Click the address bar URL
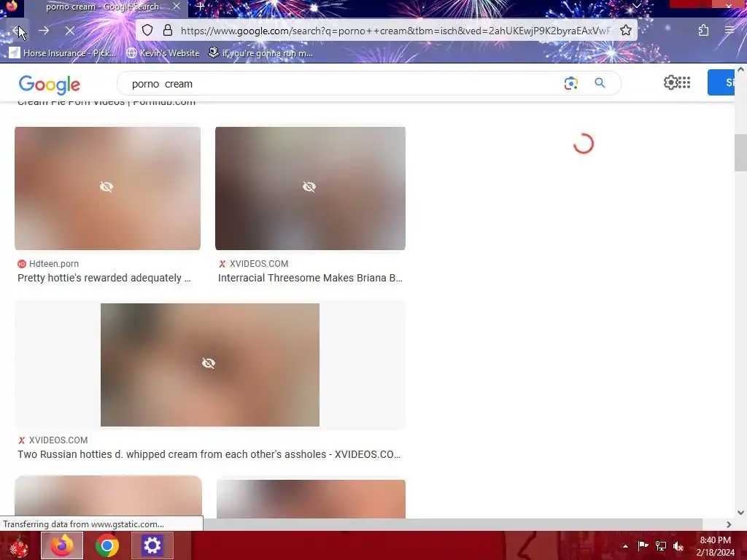The image size is (747, 560). [x=395, y=31]
